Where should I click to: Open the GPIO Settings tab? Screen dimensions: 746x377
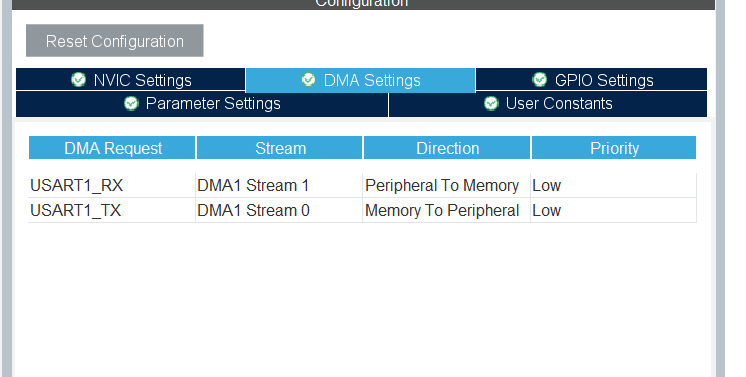[x=591, y=79]
